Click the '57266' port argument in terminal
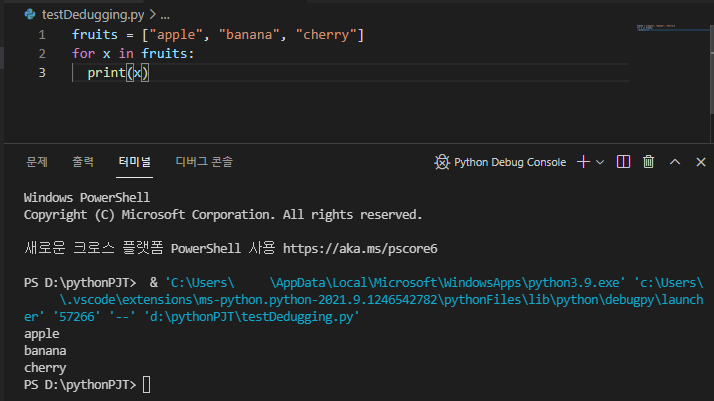714x401 pixels. pyautogui.click(x=77, y=317)
